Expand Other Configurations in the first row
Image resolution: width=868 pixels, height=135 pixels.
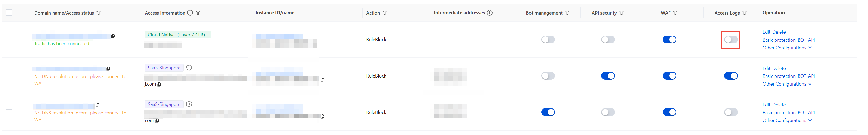tap(787, 48)
